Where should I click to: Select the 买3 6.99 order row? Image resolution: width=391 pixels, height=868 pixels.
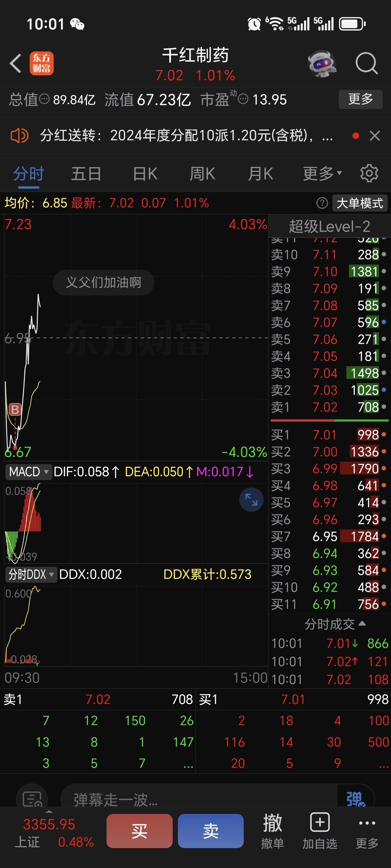tap(329, 468)
